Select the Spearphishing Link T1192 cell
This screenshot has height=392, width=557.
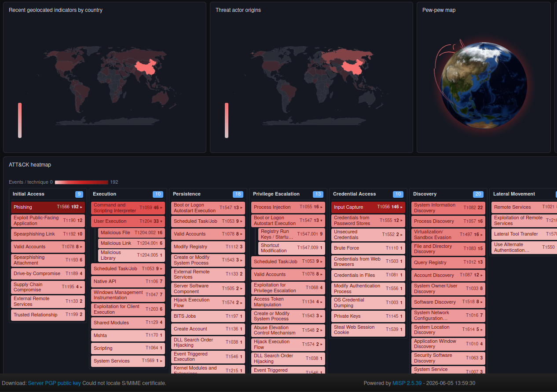click(48, 234)
